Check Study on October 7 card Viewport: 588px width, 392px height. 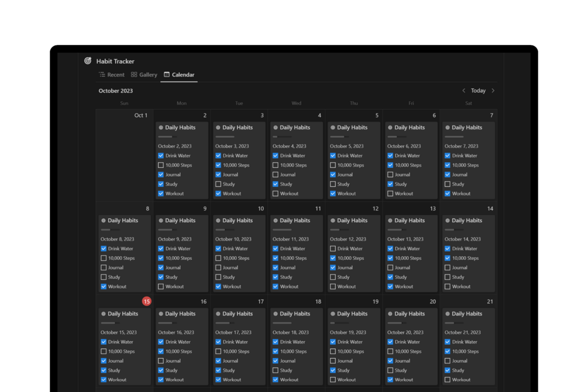(x=448, y=184)
